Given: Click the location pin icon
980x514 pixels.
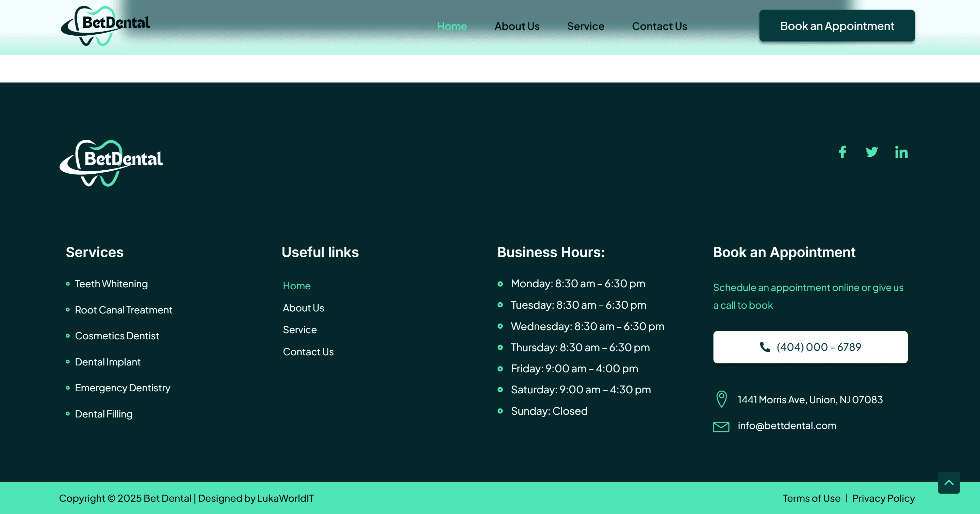Looking at the screenshot, I should click(x=721, y=399).
